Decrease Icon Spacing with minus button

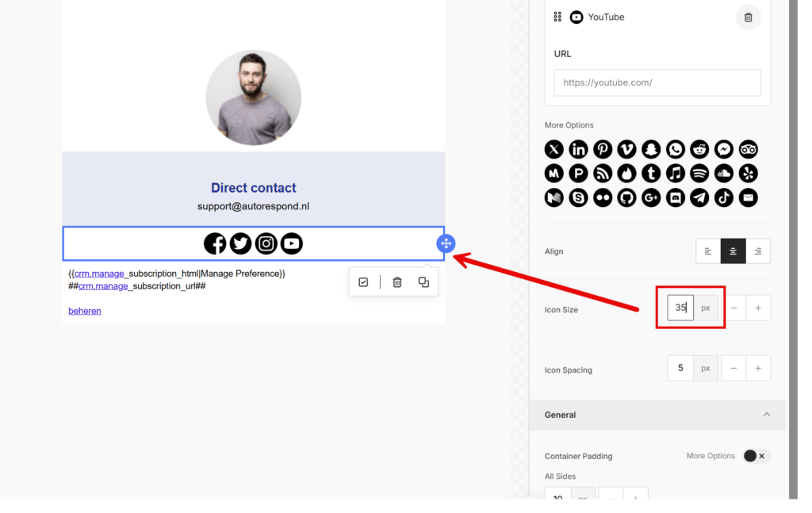tap(733, 368)
